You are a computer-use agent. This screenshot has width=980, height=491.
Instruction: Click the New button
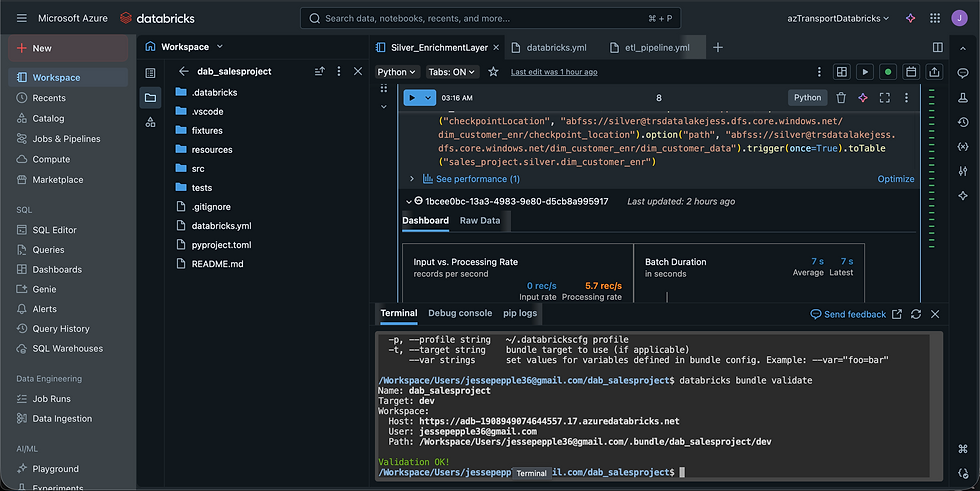(68, 48)
